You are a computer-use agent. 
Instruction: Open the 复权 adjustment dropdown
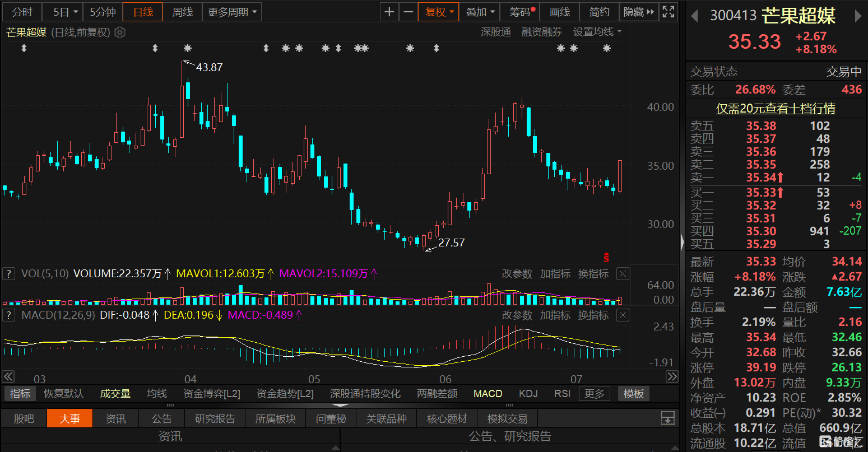coord(438,12)
